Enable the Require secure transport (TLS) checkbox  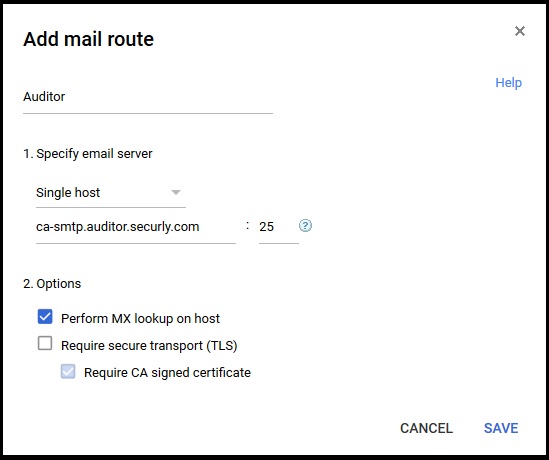click(x=45, y=343)
